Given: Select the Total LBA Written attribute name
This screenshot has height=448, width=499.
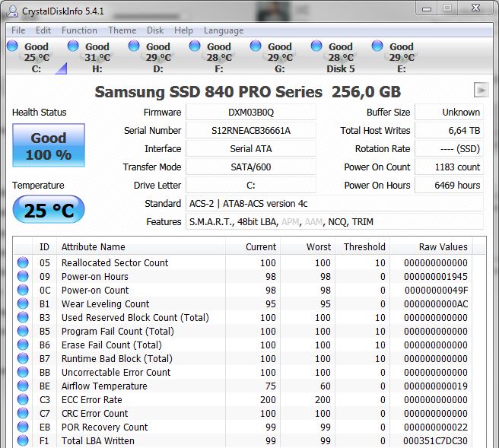Looking at the screenshot, I should [x=97, y=440].
